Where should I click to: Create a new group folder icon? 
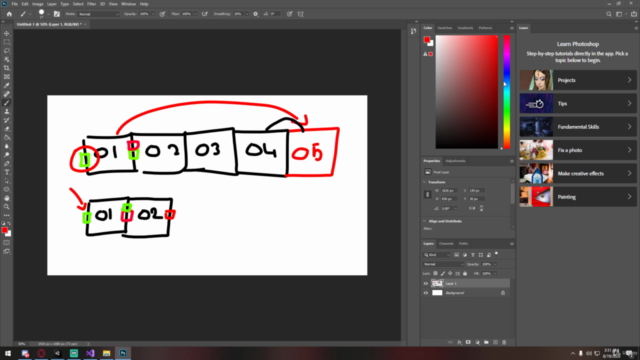pyautogui.click(x=486, y=342)
